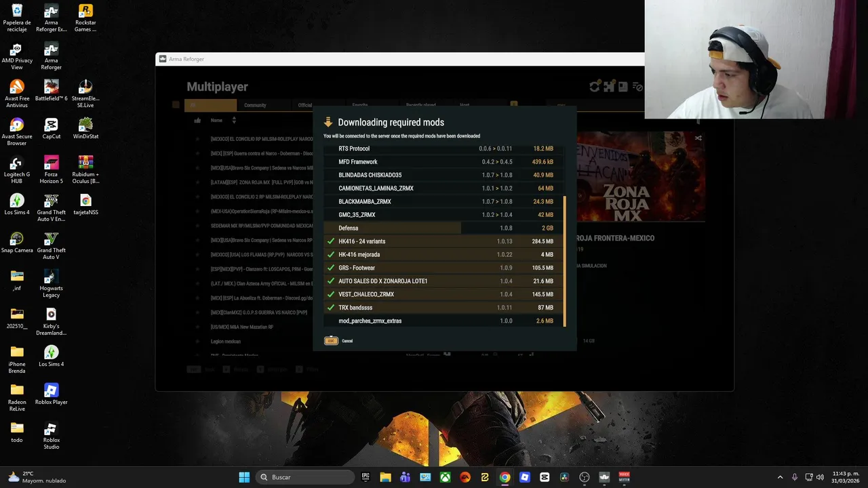Open Battlefield 6 desktop shortcut
Image resolution: width=868 pixels, height=488 pixels.
[52, 91]
